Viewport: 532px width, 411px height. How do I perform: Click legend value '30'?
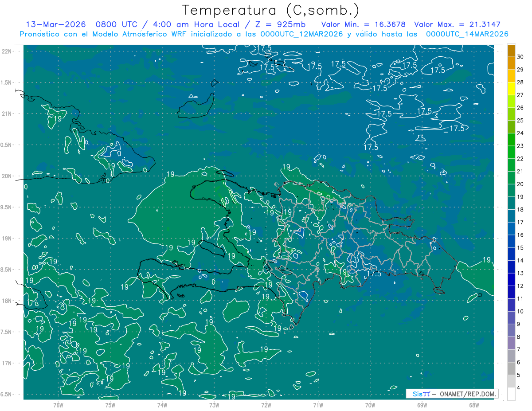click(x=520, y=57)
